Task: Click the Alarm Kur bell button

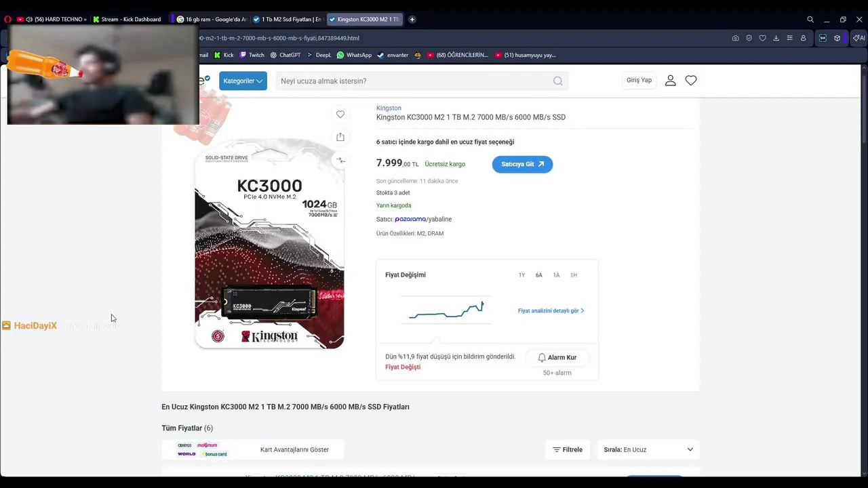Action: click(x=557, y=357)
